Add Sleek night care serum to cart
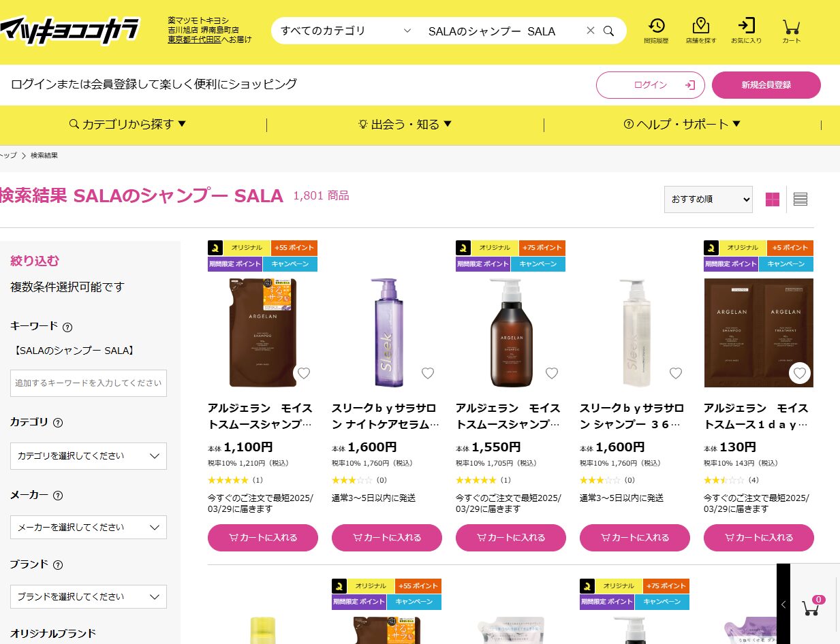The image size is (840, 644). (387, 538)
